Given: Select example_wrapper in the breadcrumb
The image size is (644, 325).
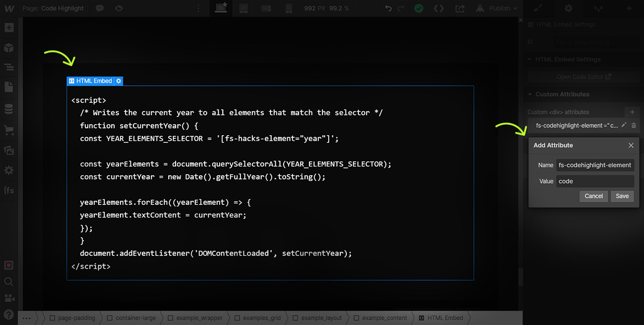Looking at the screenshot, I should [195, 318].
